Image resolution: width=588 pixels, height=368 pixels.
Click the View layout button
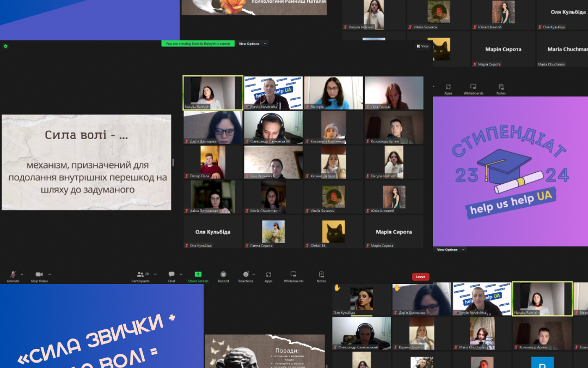tap(422, 46)
